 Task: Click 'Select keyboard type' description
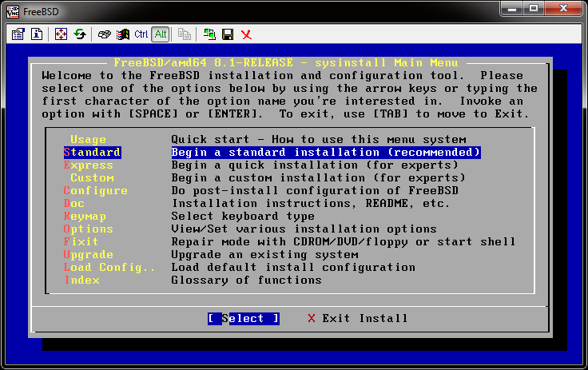243,216
